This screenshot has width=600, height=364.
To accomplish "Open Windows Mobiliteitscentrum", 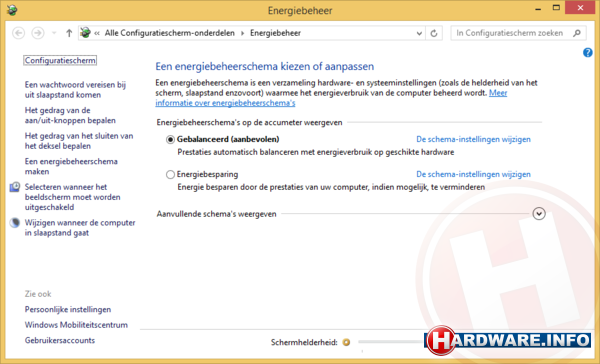I will tap(76, 325).
